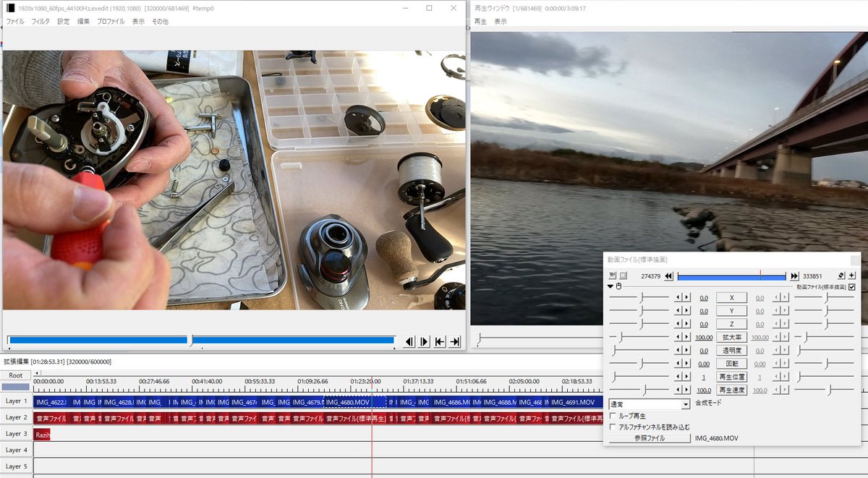Click the main window frame seek slider
The width and height of the screenshot is (868, 478).
[x=200, y=340]
